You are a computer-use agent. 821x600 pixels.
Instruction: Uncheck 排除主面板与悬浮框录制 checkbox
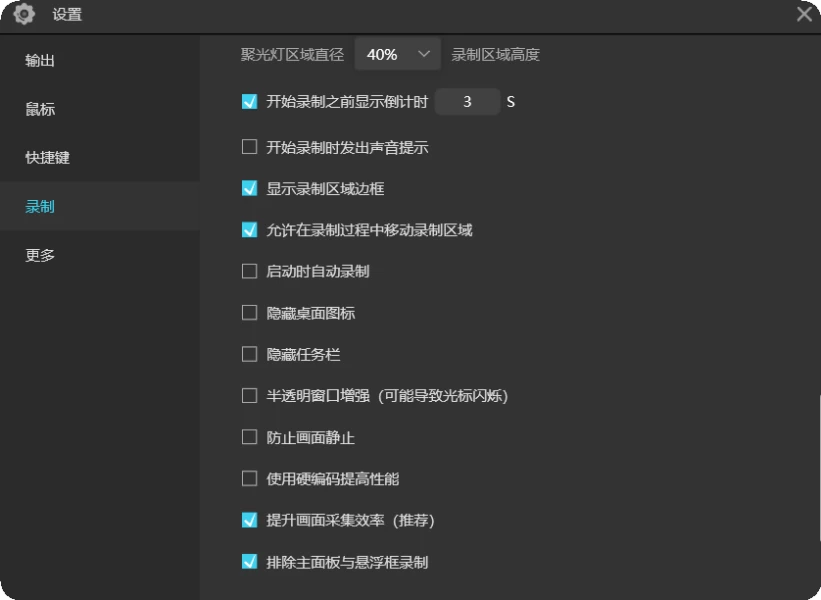coord(250,562)
